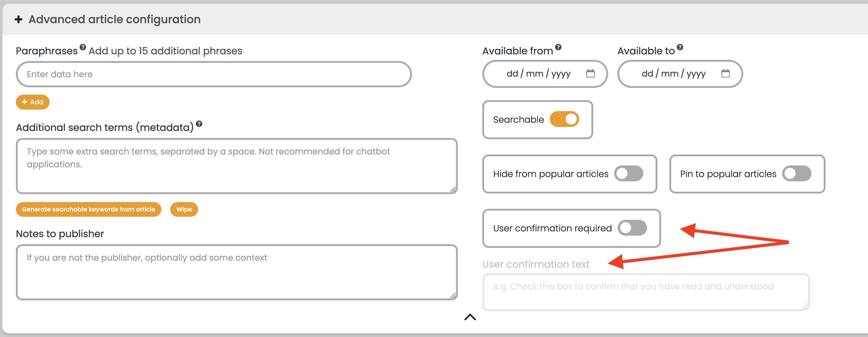The image size is (868, 337).
Task: Click Generate searchable keywords from article
Action: [x=89, y=209]
